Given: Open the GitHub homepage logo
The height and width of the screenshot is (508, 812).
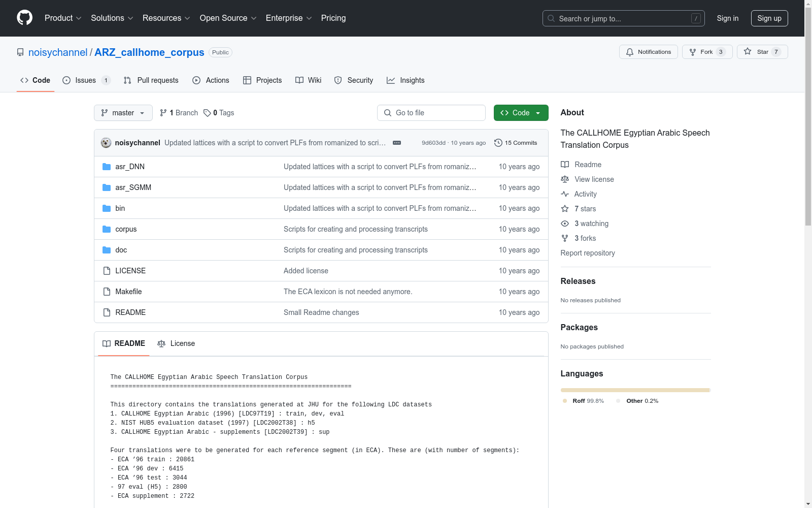Looking at the screenshot, I should tap(24, 18).
